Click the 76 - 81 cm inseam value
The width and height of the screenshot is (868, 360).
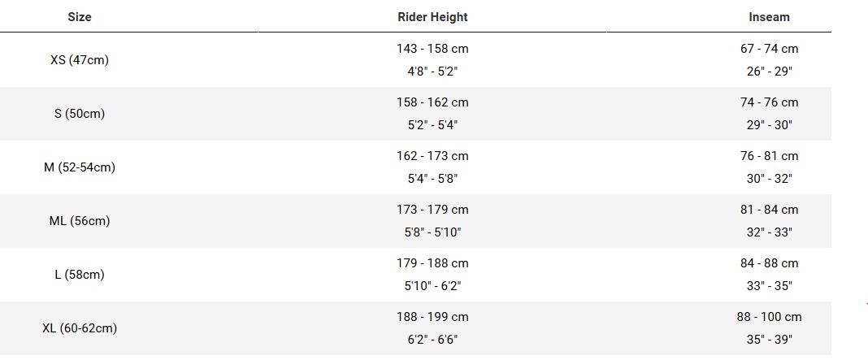click(770, 156)
